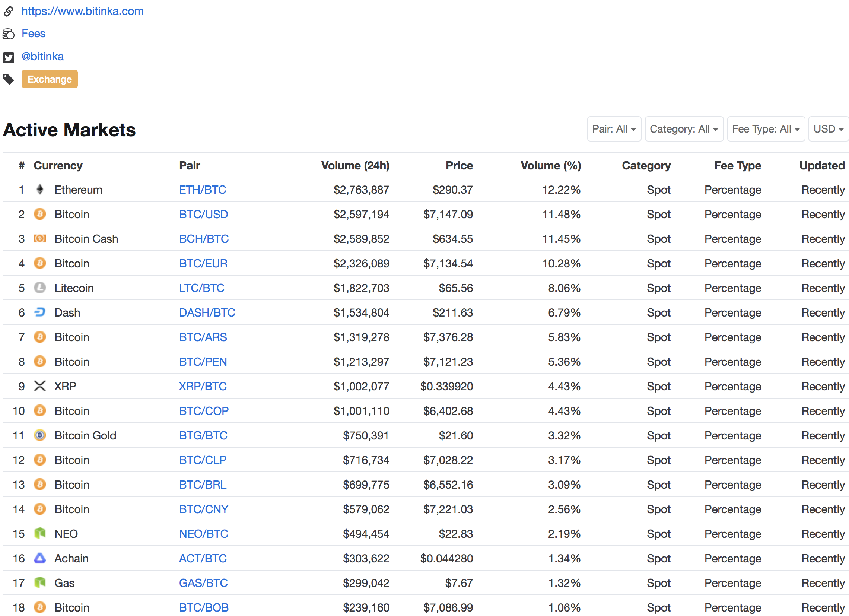Click the XRP logo icon in row 9
Image resolution: width=849 pixels, height=616 pixels.
tap(40, 386)
